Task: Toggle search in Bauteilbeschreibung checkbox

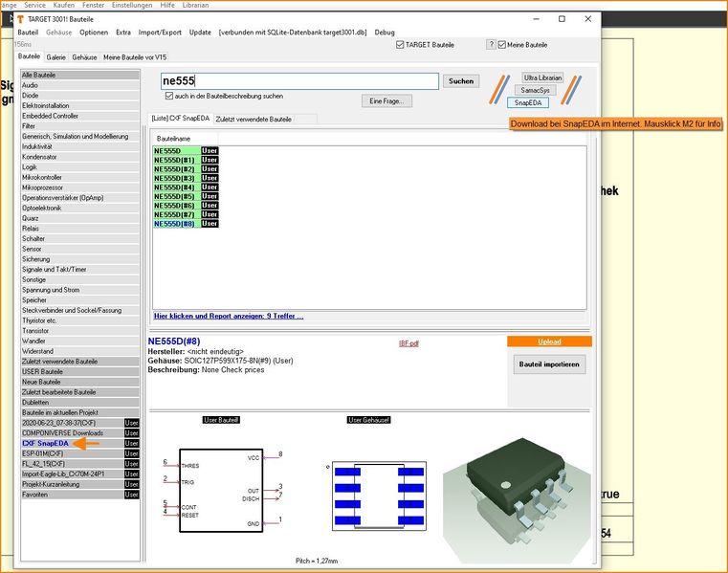Action: pos(169,96)
